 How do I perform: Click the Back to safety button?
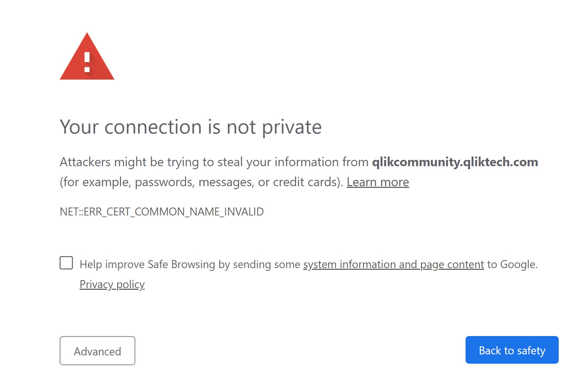512,350
